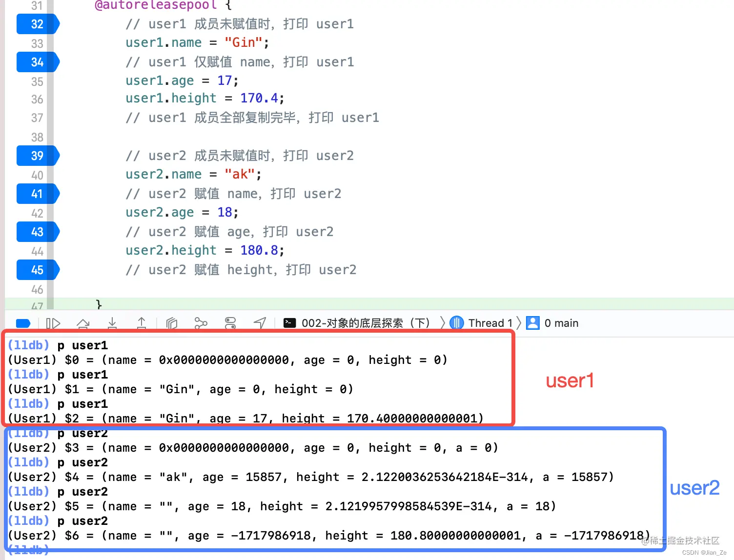Toggle breakpoint on line 34
734x560 pixels.
click(x=38, y=62)
